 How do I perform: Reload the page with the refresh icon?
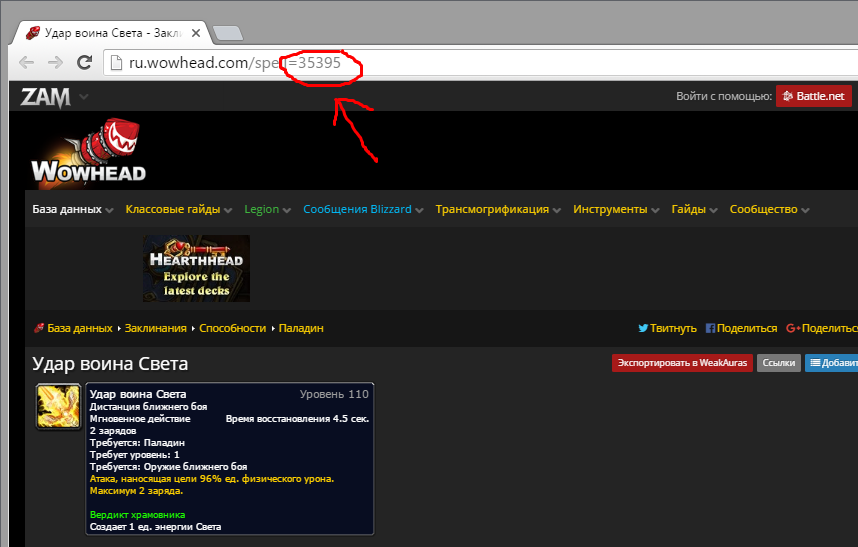click(x=84, y=62)
